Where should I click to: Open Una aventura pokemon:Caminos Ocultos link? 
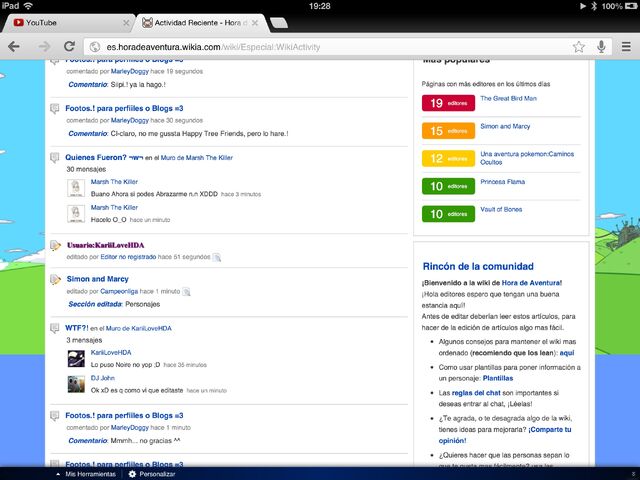tap(527, 158)
